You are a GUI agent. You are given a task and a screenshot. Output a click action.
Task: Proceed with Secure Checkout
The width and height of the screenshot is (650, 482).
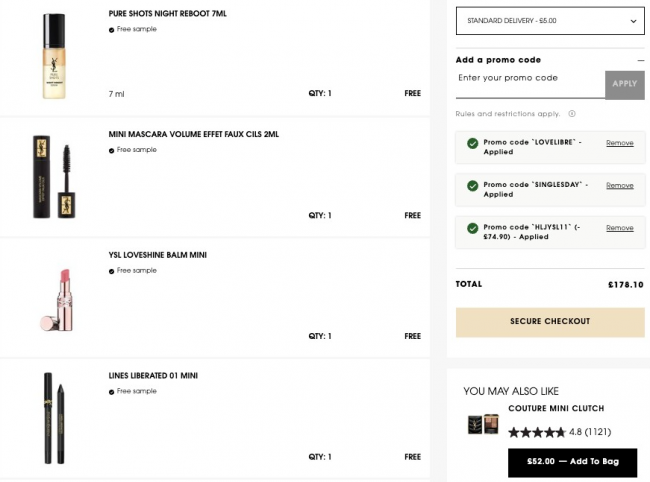[550, 322]
